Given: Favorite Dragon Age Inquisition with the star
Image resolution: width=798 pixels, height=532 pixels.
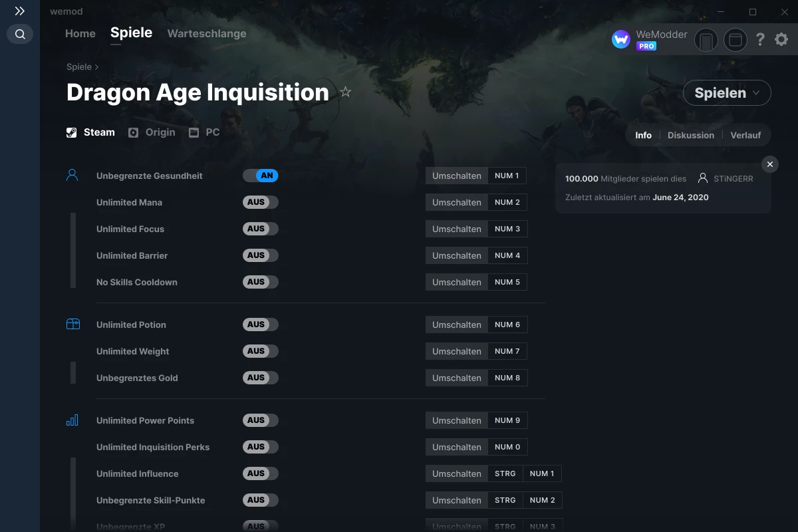Looking at the screenshot, I should (x=345, y=92).
